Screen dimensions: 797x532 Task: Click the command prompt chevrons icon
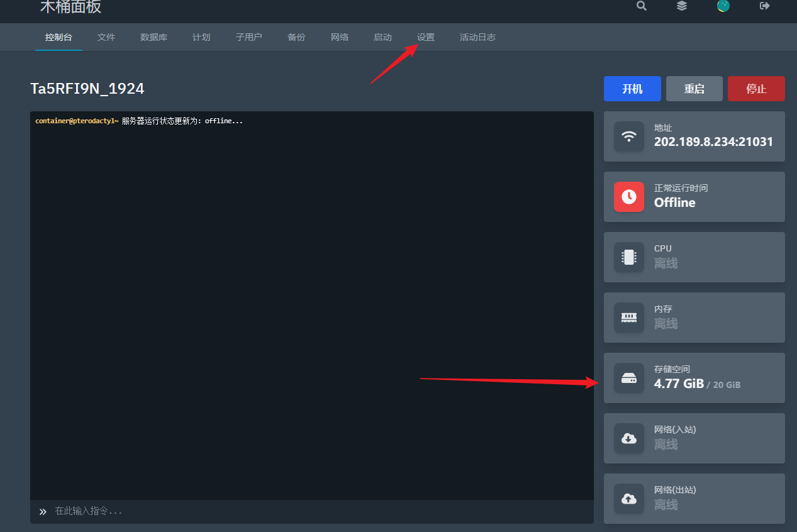coord(43,511)
